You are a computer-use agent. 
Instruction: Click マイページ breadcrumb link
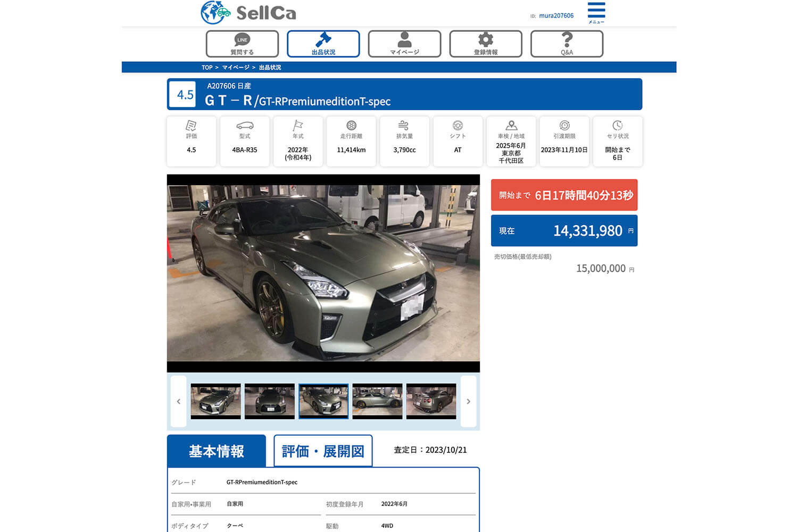pos(236,68)
